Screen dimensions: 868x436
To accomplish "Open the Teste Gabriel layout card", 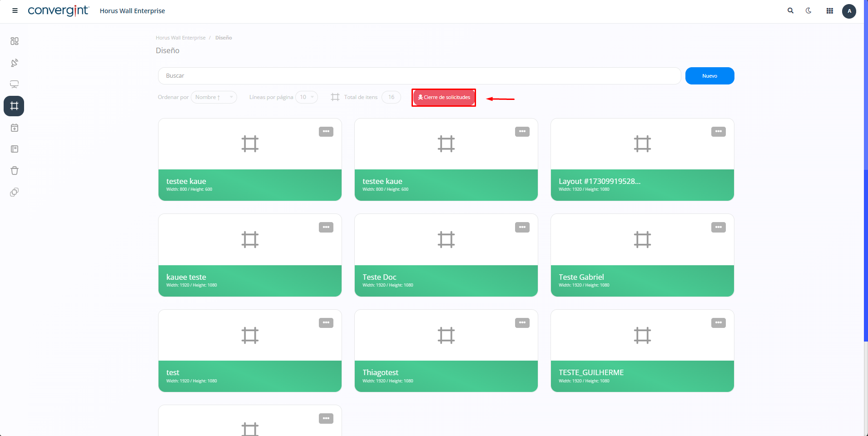I will pyautogui.click(x=642, y=255).
